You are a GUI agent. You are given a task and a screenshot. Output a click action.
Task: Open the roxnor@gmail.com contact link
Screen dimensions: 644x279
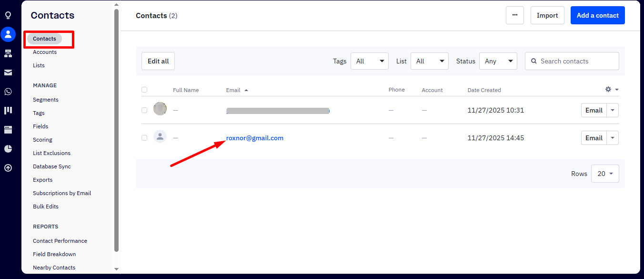(x=255, y=138)
